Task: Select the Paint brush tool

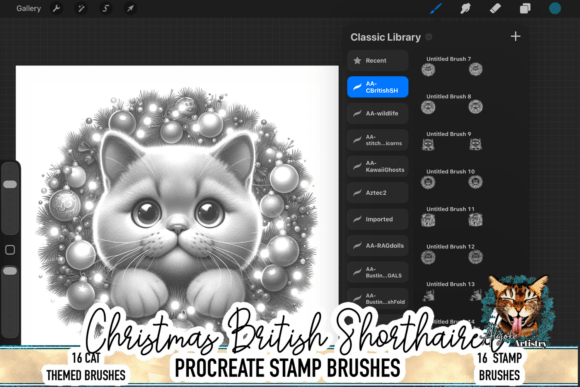Action: (436, 8)
